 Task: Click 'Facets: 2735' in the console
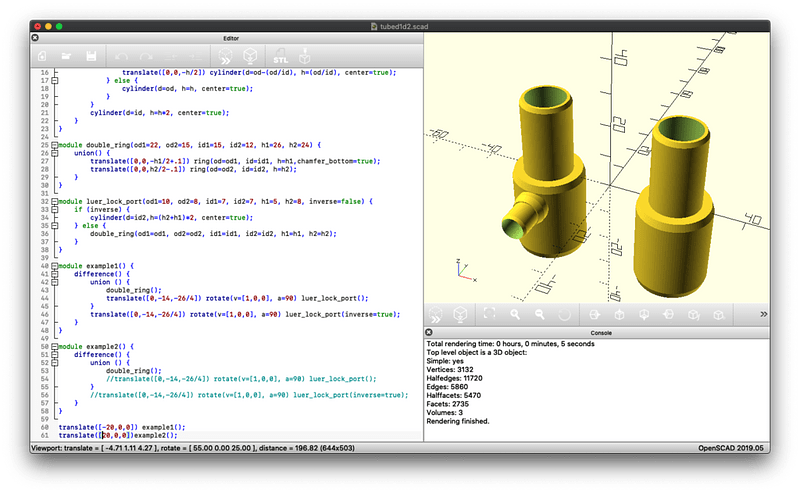447,404
